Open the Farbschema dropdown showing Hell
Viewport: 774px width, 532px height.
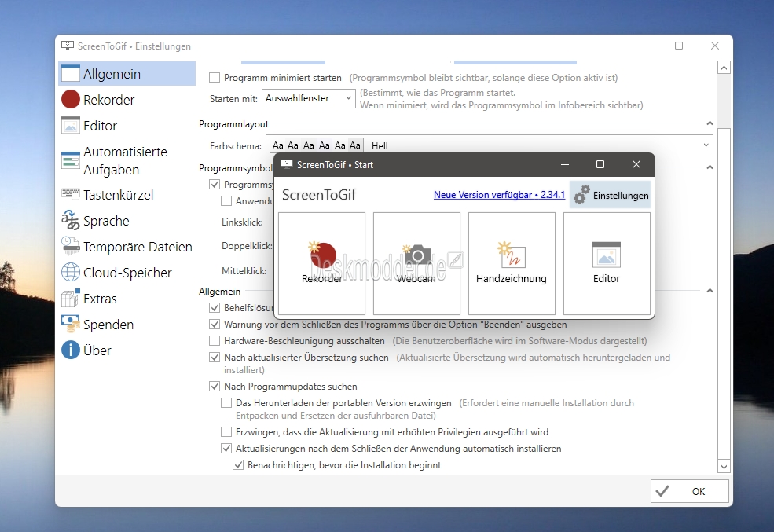pyautogui.click(x=490, y=145)
